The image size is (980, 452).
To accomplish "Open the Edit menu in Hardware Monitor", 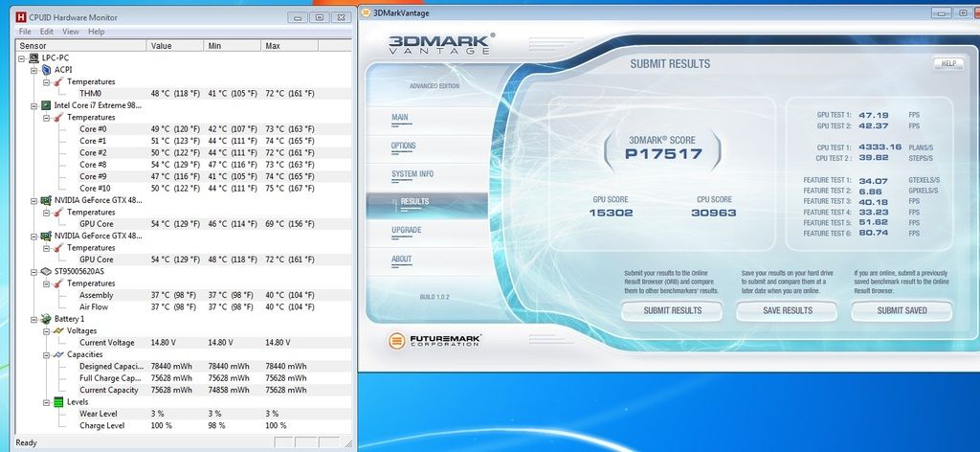I will (47, 32).
